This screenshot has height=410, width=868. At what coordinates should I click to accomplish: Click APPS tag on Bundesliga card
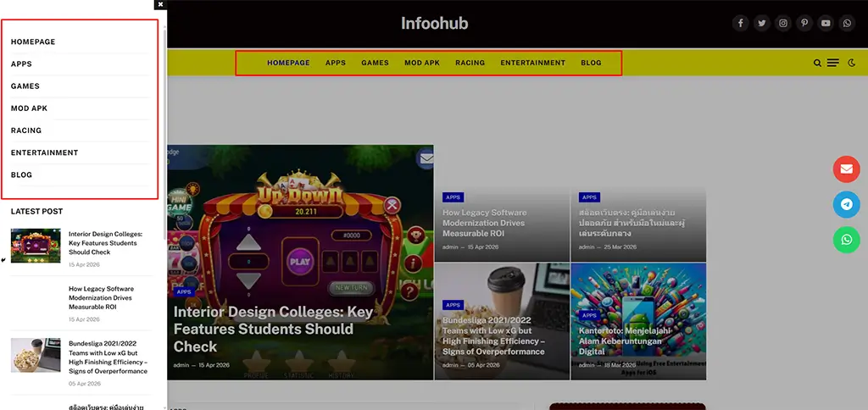(x=453, y=305)
